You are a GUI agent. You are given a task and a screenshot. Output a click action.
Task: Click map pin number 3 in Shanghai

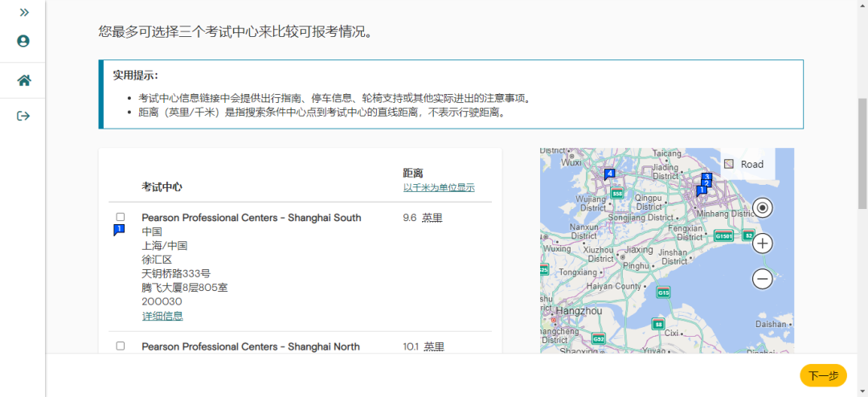click(x=706, y=177)
